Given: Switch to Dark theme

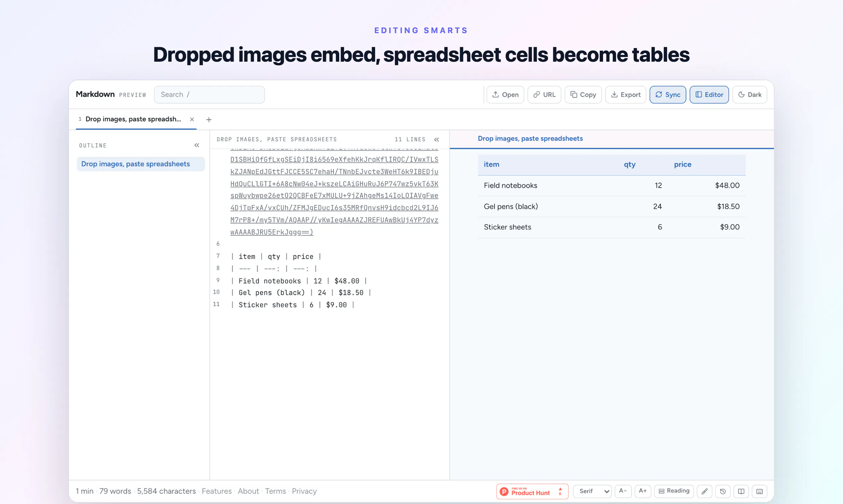Looking at the screenshot, I should point(749,95).
